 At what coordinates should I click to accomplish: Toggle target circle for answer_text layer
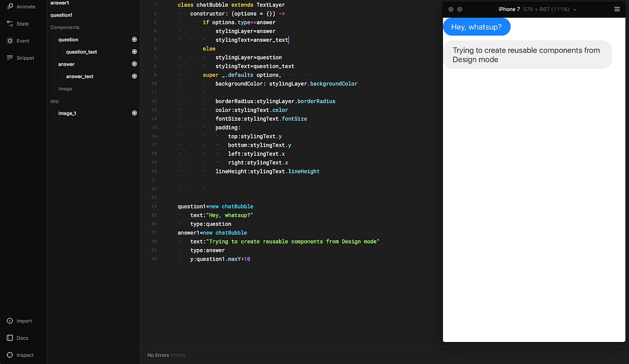134,76
